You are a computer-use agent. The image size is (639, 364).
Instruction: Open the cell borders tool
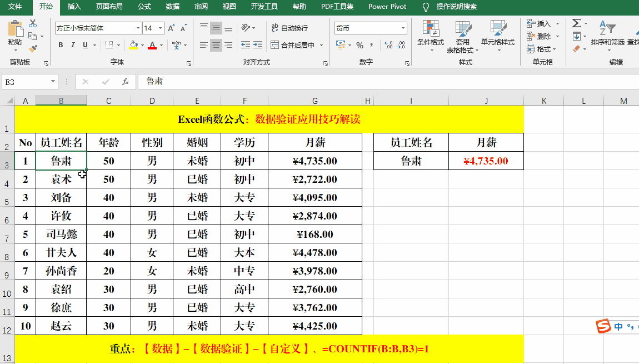tap(109, 45)
